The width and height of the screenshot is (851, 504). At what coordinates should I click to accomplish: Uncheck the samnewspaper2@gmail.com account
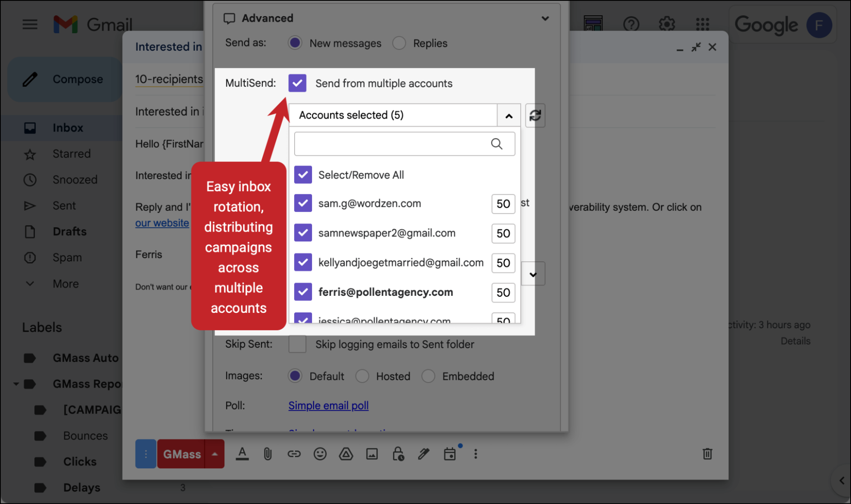point(303,233)
